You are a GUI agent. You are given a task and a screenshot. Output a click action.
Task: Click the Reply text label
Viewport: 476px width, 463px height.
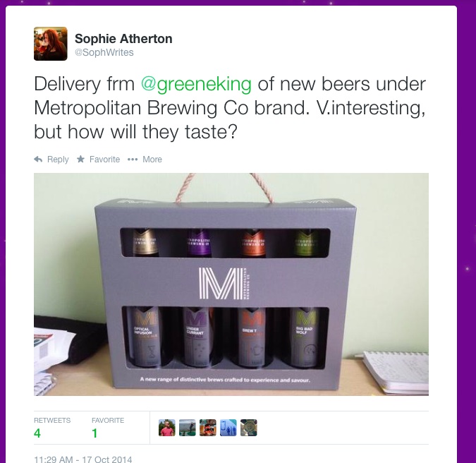[x=58, y=160]
